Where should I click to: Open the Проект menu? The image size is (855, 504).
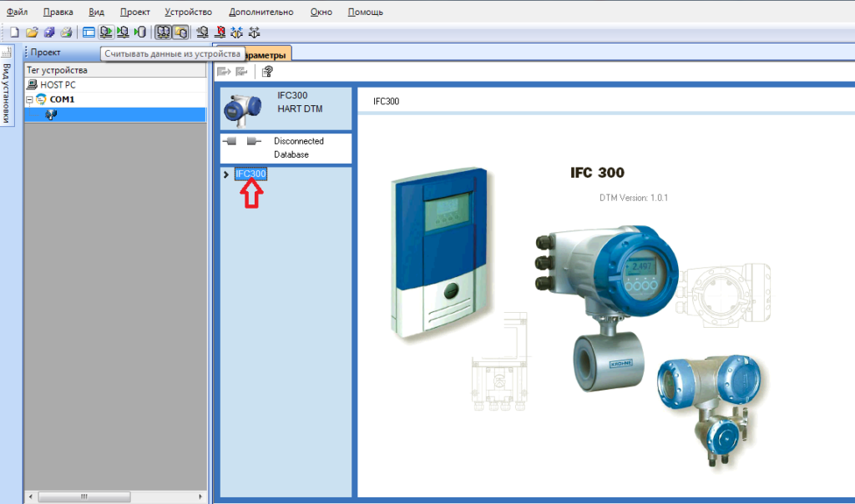click(134, 13)
